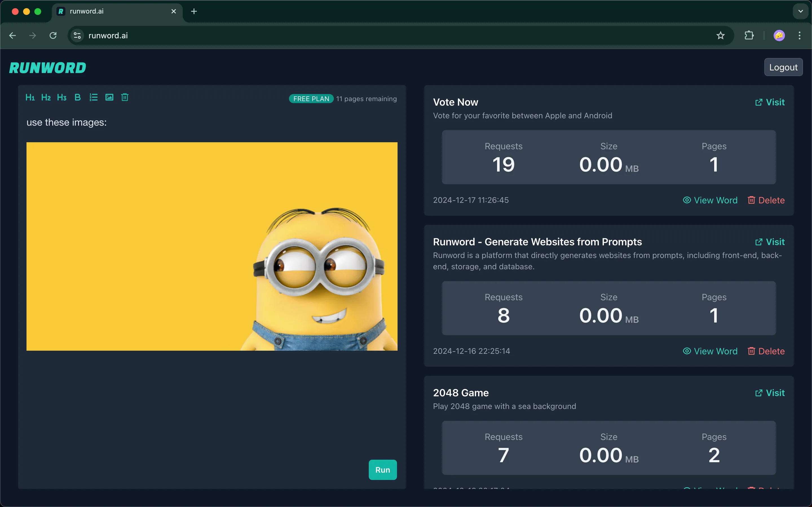Open the browser extensions puzzle icon
This screenshot has height=507, width=812.
pos(749,35)
